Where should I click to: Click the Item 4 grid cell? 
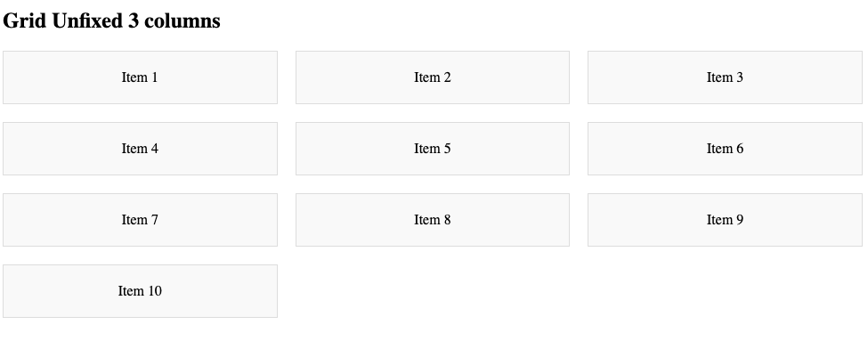point(140,149)
